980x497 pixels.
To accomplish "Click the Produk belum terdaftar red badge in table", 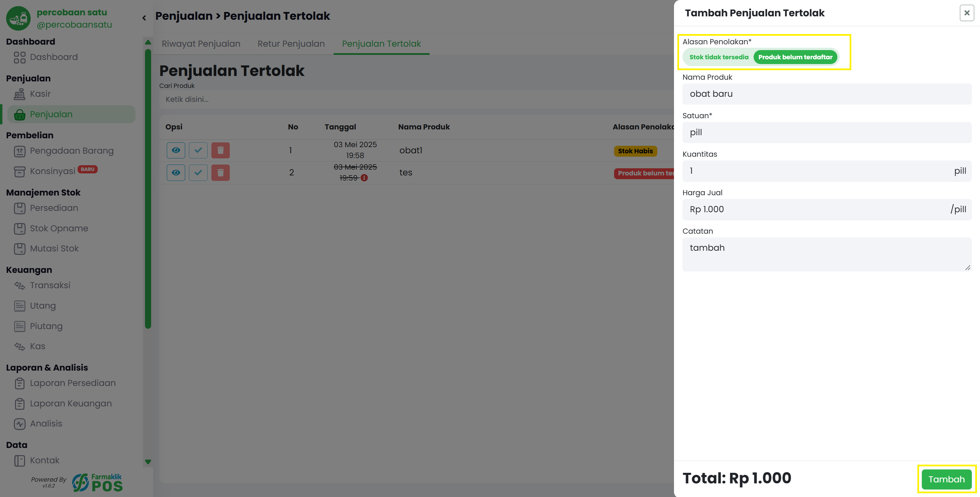I will [x=644, y=173].
